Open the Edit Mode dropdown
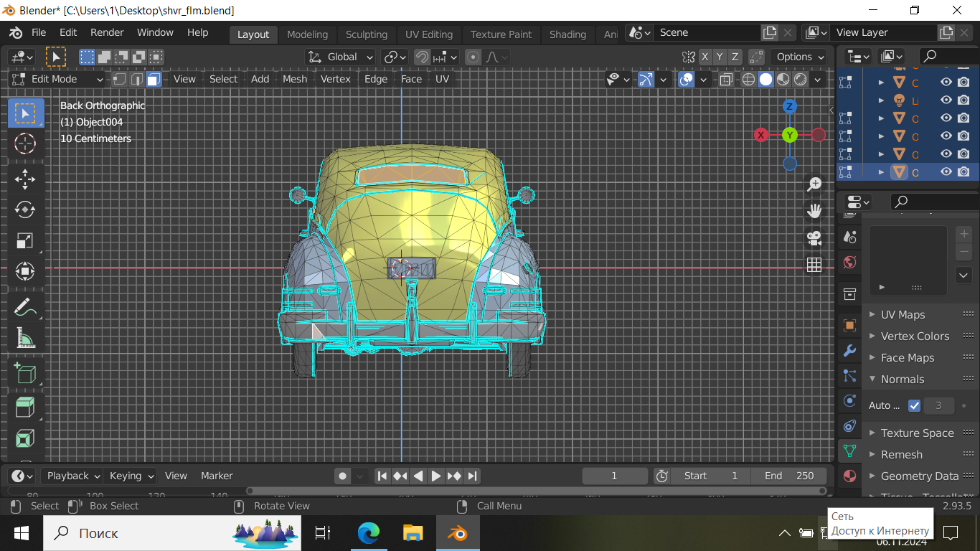The image size is (980, 551). pos(59,79)
